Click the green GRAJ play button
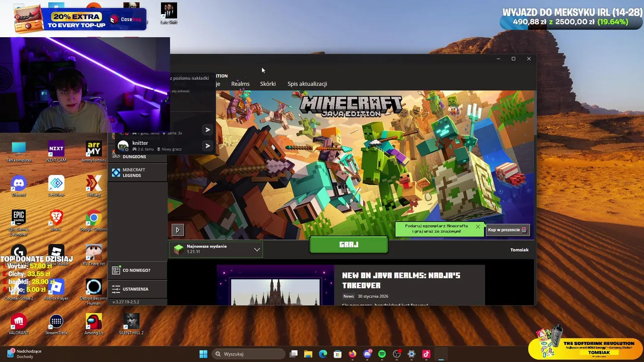644x362 pixels. point(349,245)
